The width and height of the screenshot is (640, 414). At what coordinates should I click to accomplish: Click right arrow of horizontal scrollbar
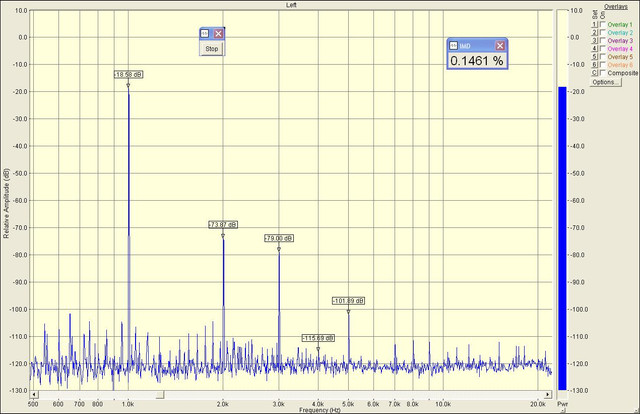[548, 394]
